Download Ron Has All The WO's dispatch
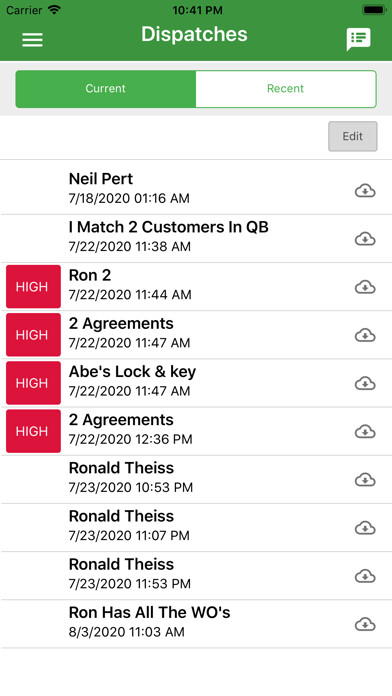This screenshot has height=696, width=392. pyautogui.click(x=365, y=625)
